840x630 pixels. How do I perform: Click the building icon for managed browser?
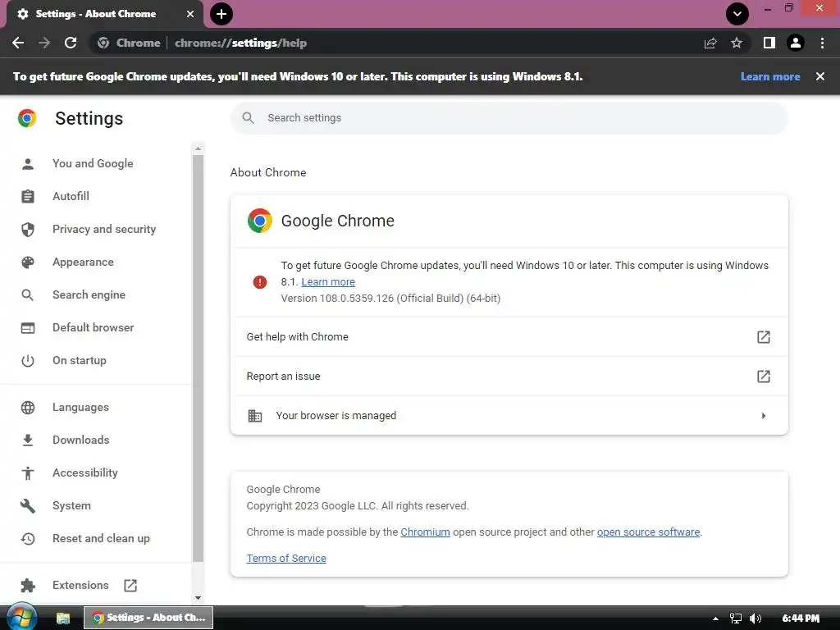tap(255, 416)
